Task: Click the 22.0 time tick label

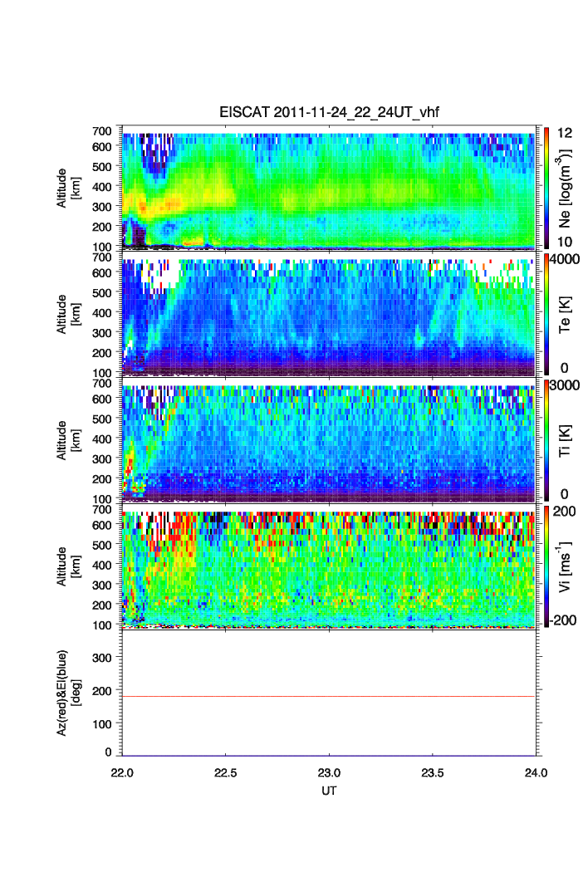Action: [x=122, y=773]
